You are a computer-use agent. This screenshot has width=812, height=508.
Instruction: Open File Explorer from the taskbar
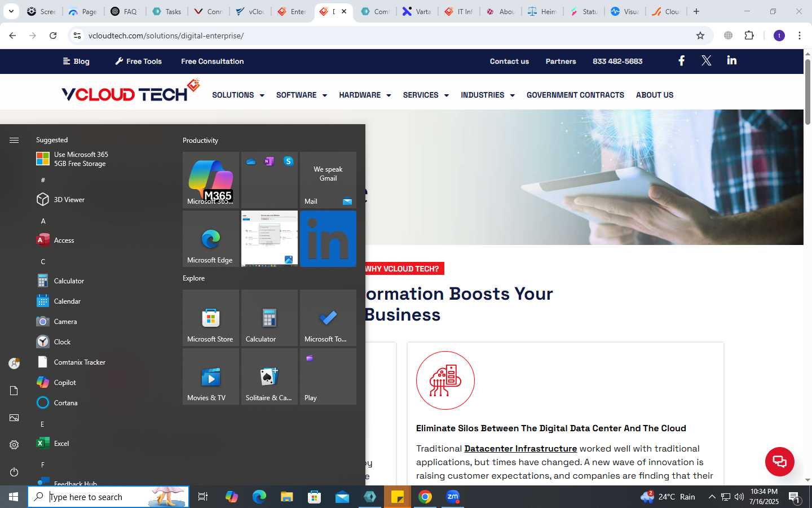(x=286, y=497)
